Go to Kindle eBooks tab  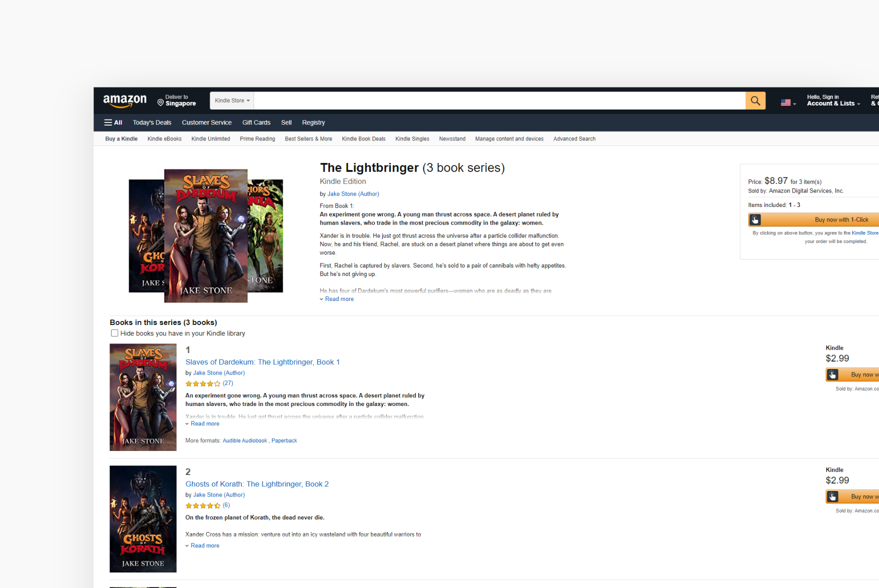coord(164,139)
